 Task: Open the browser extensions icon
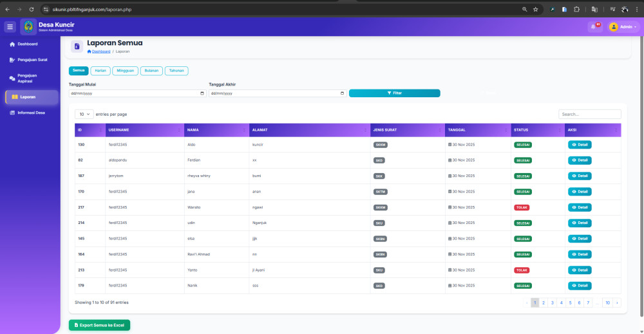(x=576, y=10)
